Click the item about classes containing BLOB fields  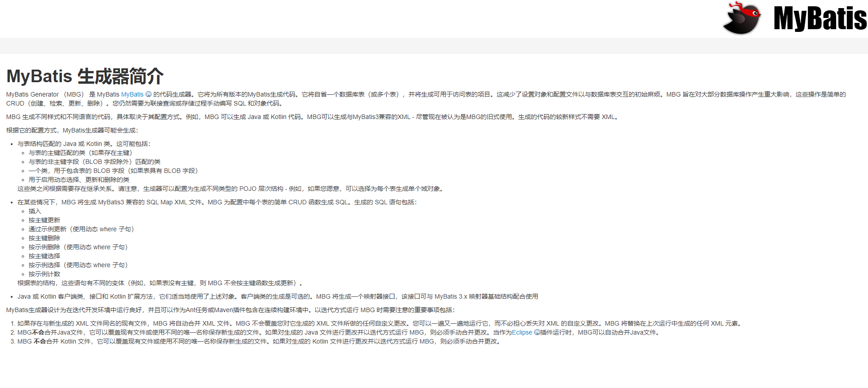tap(115, 171)
